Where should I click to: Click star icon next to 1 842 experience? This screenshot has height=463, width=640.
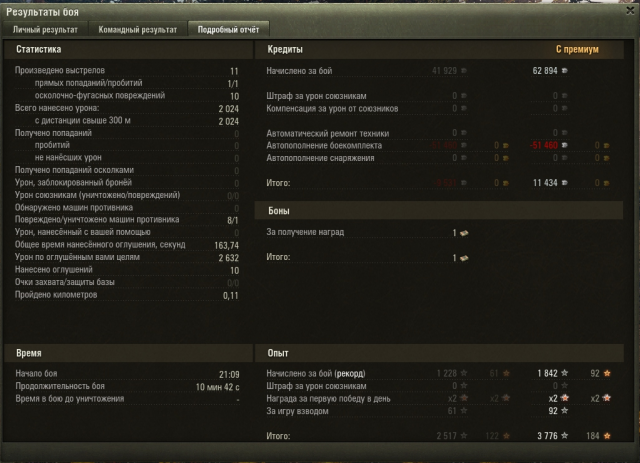point(564,373)
